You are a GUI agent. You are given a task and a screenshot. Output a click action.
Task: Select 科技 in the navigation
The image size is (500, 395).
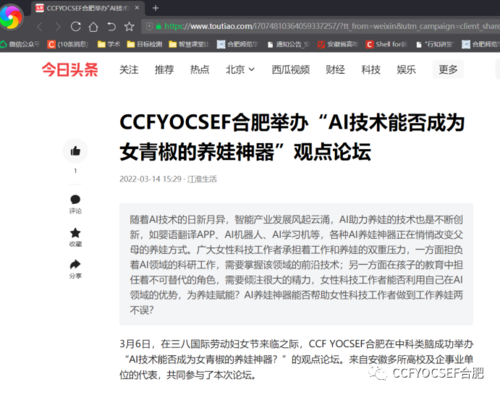[371, 70]
